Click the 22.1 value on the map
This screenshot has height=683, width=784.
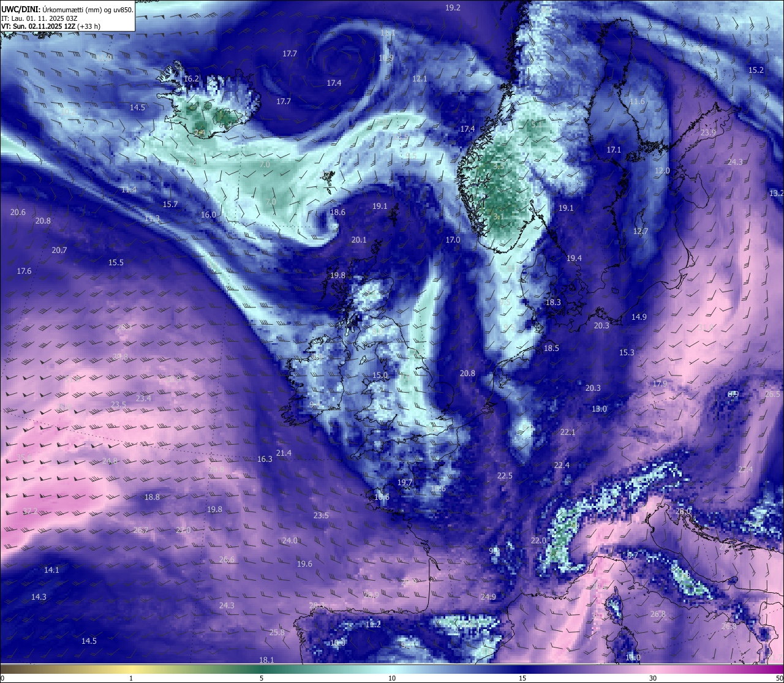568,432
